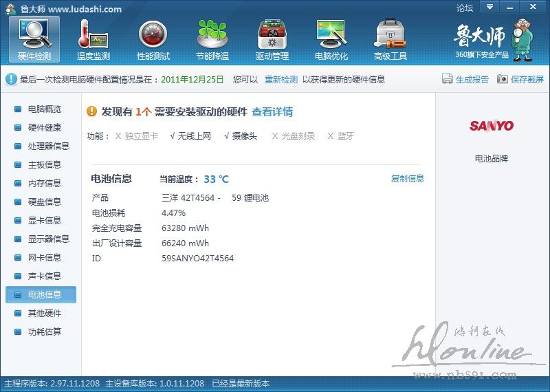Click the product text 三洋 42T4564
The width and height of the screenshot is (550, 392).
pyautogui.click(x=188, y=198)
